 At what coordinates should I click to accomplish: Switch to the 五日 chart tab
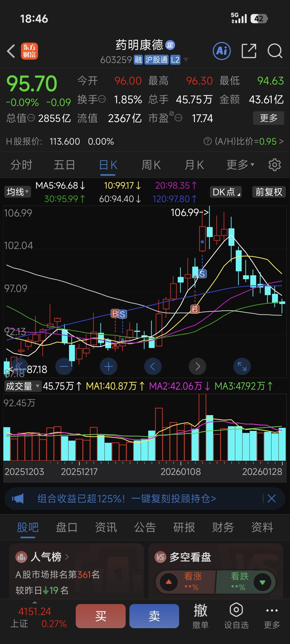[x=64, y=165]
